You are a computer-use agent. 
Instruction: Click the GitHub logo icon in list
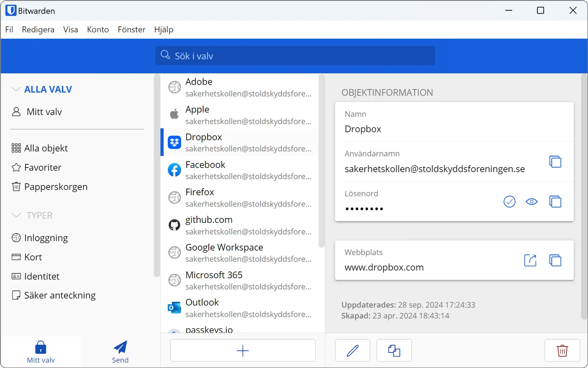(x=174, y=225)
